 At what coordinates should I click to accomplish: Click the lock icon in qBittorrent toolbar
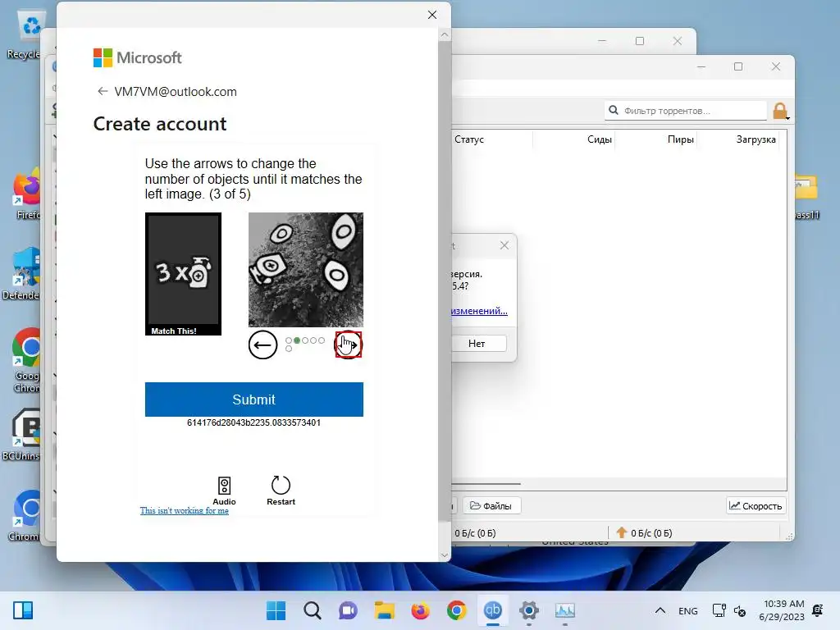click(x=781, y=112)
